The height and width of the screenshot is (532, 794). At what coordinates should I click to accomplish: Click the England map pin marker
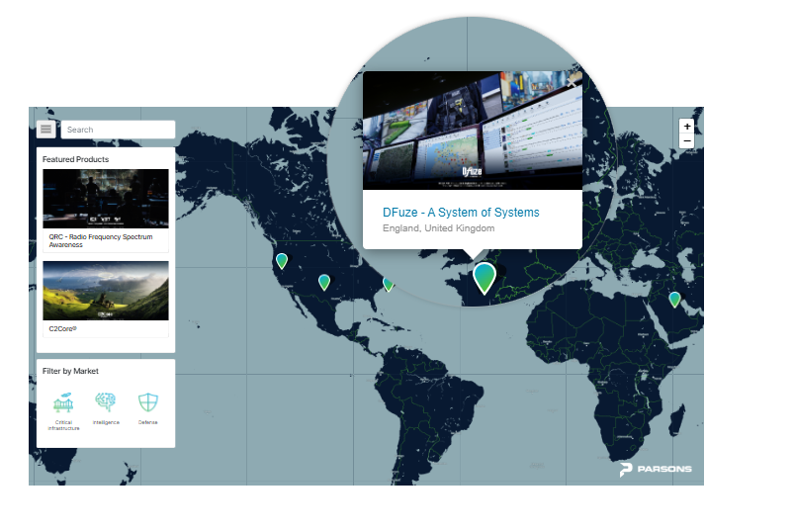click(485, 278)
